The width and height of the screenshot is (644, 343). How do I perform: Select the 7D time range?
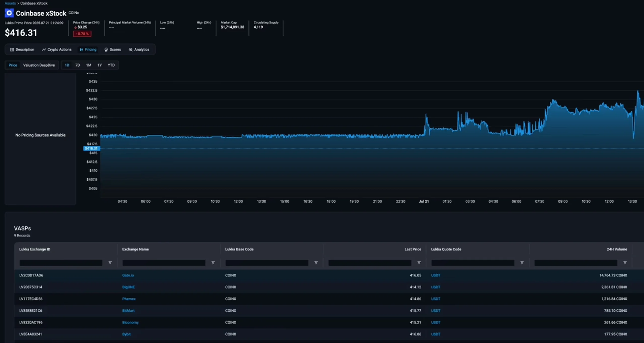[x=77, y=65]
